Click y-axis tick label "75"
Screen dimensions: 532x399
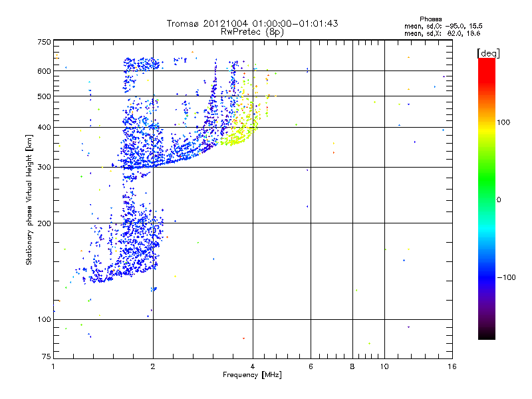tap(47, 356)
